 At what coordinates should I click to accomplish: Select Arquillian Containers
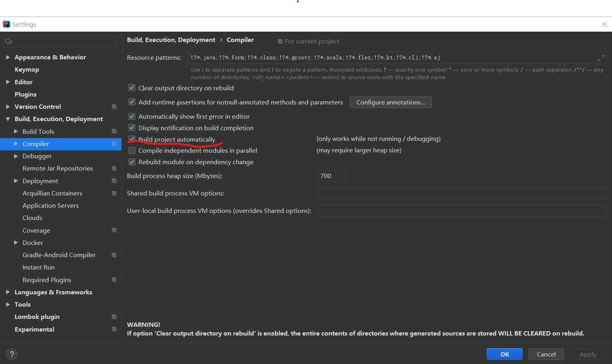[52, 193]
